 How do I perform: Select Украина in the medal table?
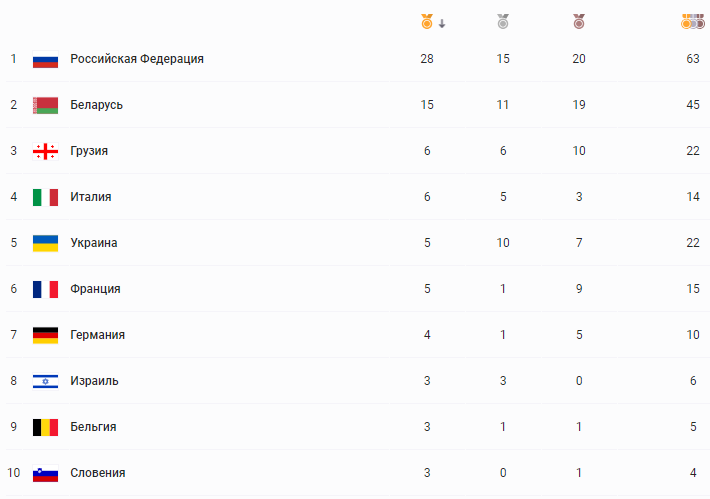[x=94, y=243]
